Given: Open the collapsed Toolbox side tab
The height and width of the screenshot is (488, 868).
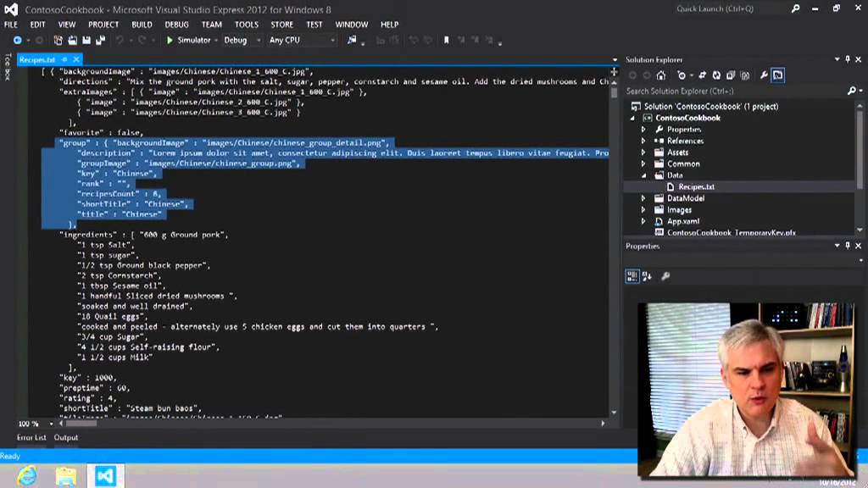Looking at the screenshot, I should pos(7,68).
